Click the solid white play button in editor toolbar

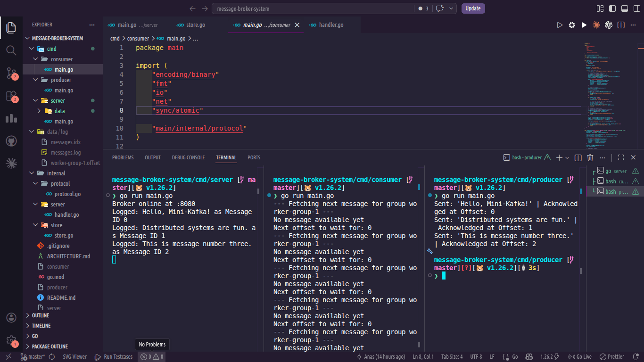584,25
